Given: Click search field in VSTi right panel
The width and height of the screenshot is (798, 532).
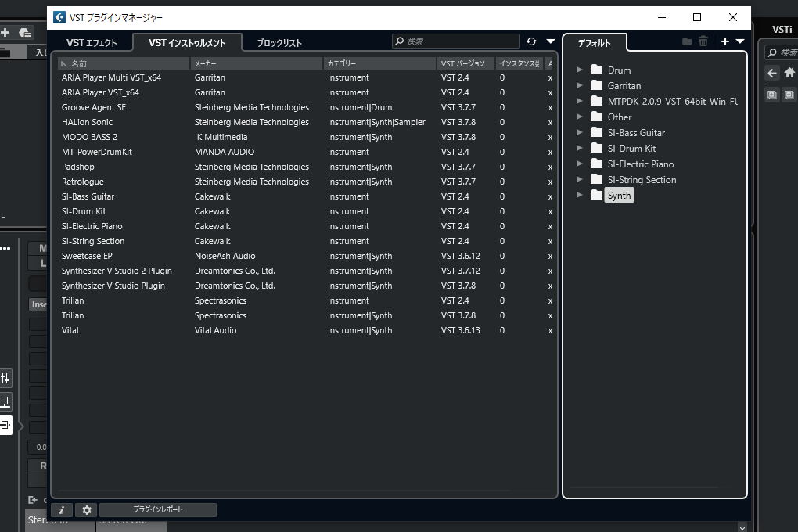Looking at the screenshot, I should [782, 52].
